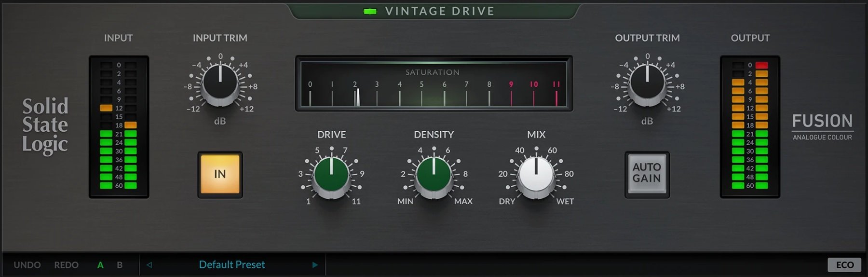Click the red 11 on the Saturation scale
The height and width of the screenshot is (277, 868).
pos(556,84)
